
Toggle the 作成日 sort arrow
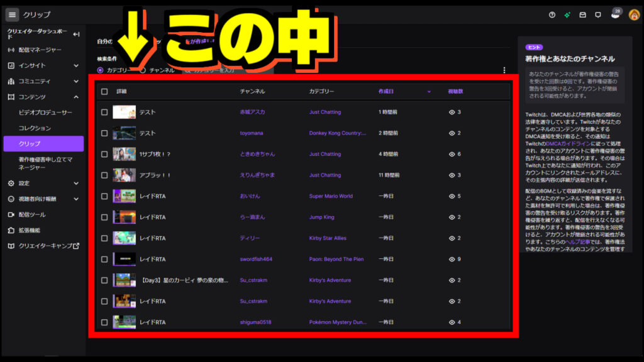(429, 92)
